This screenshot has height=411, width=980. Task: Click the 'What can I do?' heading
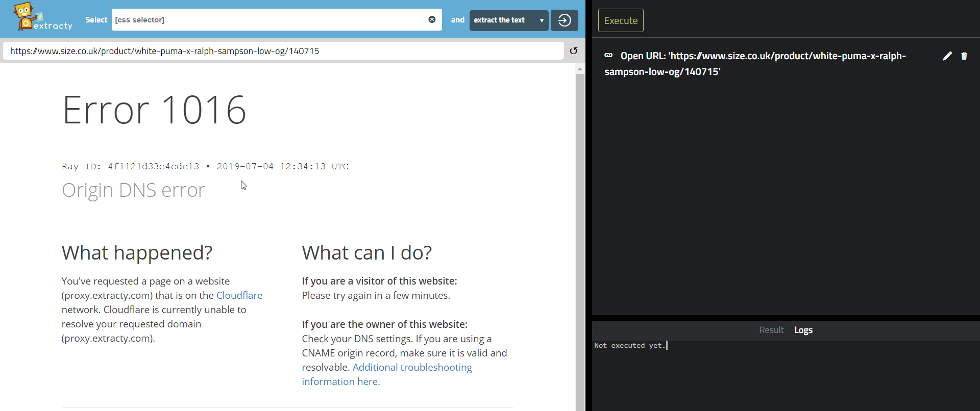(367, 253)
